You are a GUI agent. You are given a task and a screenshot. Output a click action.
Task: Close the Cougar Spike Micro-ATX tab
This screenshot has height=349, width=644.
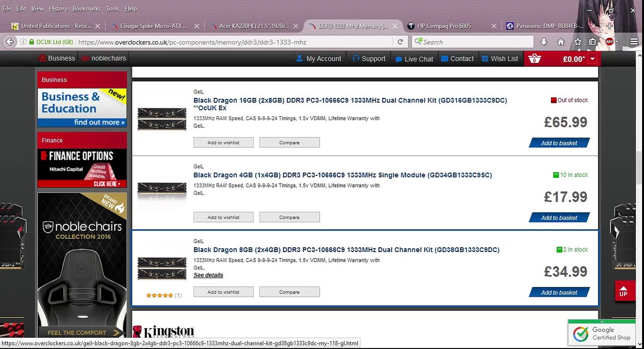click(x=197, y=26)
